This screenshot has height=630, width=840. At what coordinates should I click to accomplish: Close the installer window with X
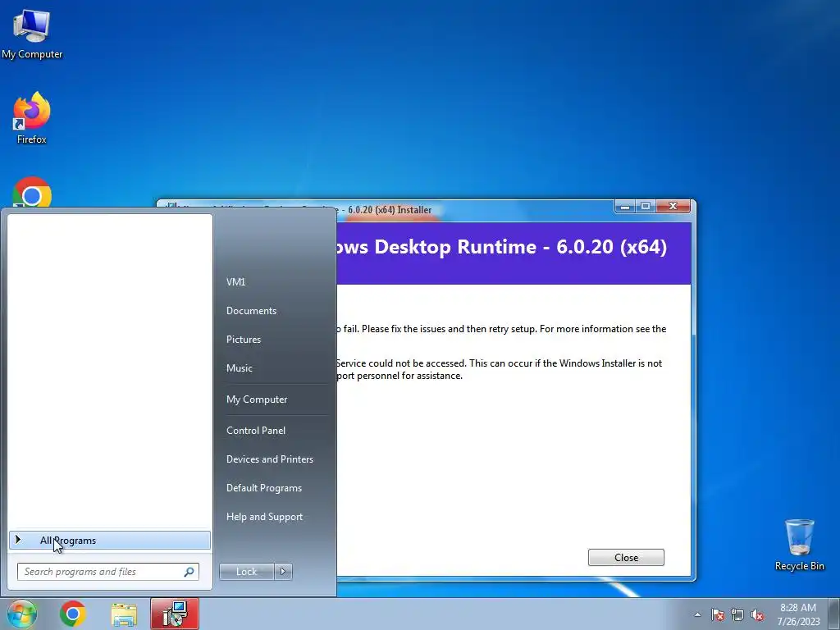(x=673, y=206)
